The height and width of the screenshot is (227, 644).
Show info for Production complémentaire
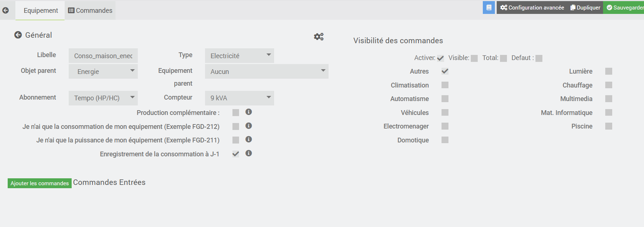click(x=249, y=112)
